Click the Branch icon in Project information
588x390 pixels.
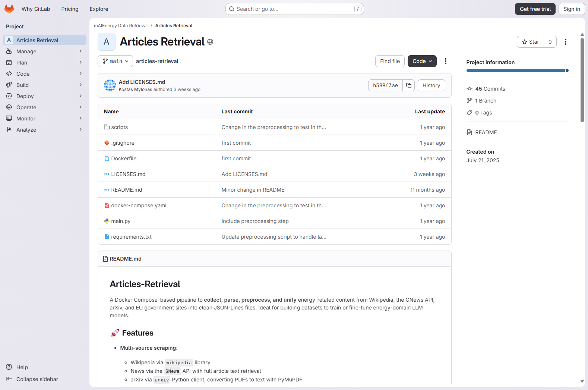click(x=470, y=101)
